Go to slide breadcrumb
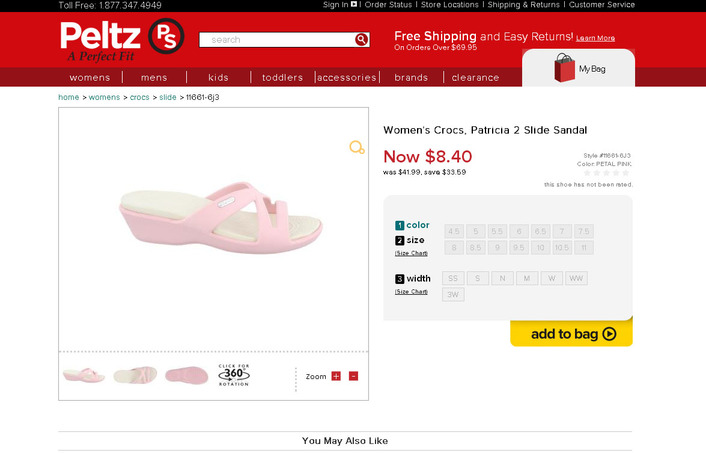This screenshot has height=453, width=706. pyautogui.click(x=167, y=97)
